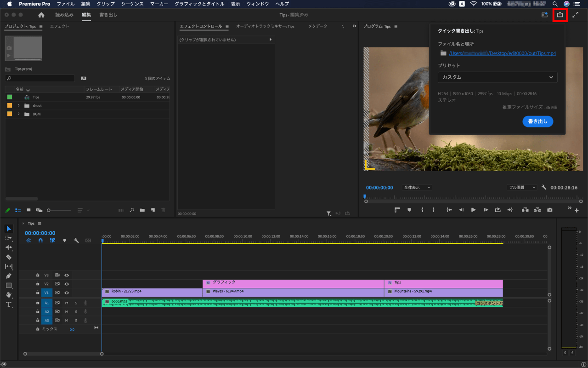
Task: Open Program monitor settings wrench
Action: point(544,188)
